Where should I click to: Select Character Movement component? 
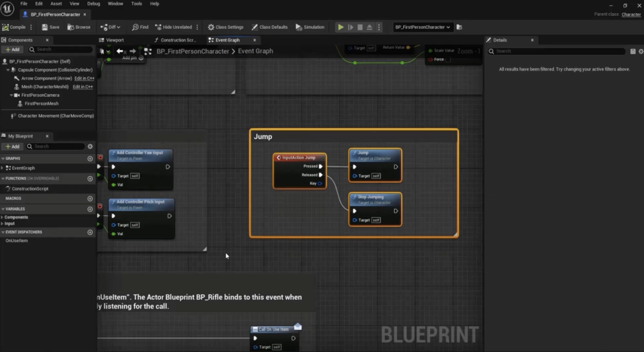point(56,115)
